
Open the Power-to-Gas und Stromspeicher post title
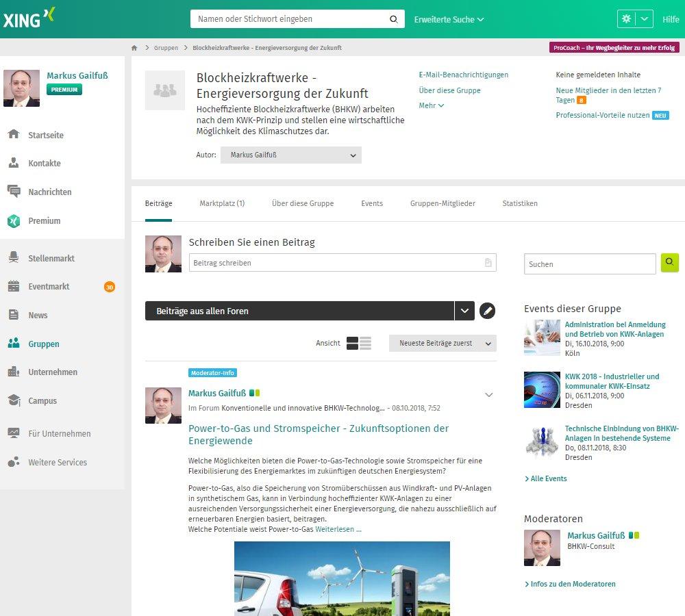(319, 435)
